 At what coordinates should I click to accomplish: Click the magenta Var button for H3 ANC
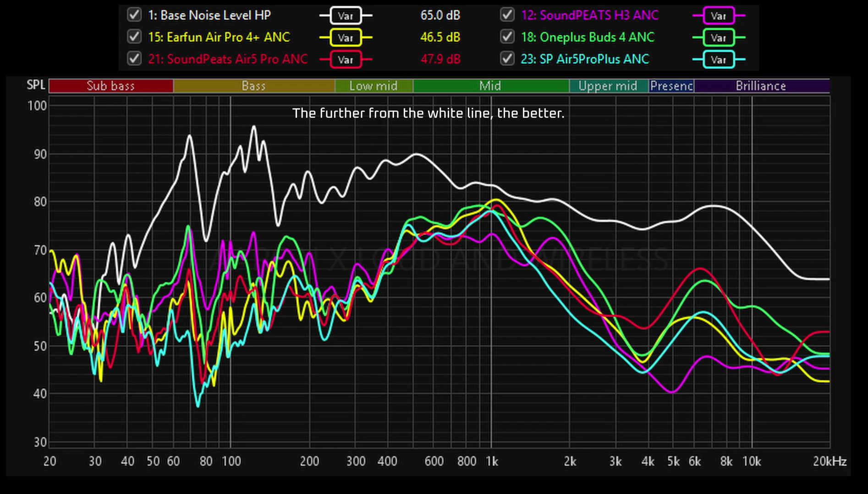[719, 16]
